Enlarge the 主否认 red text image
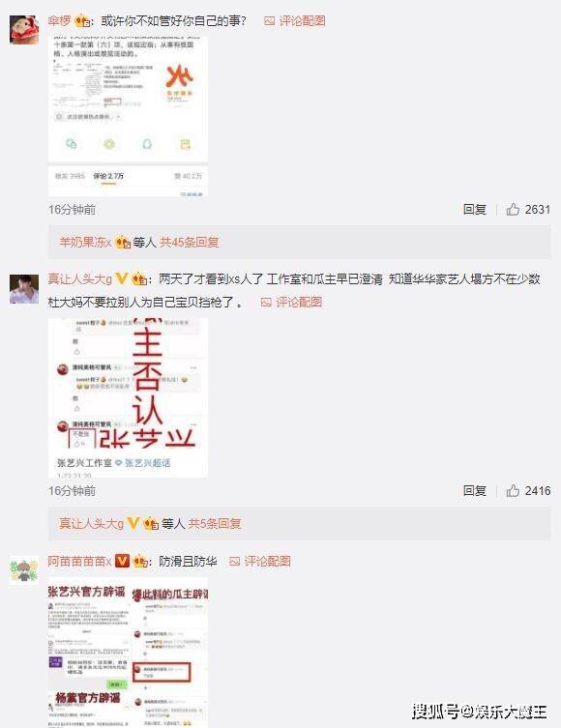 click(x=128, y=398)
